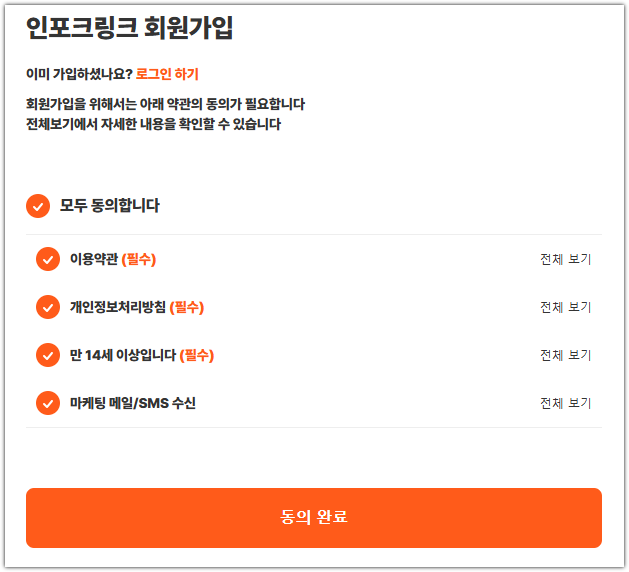View full text for 마케팅 메일/SMS 수신

[x=566, y=403]
